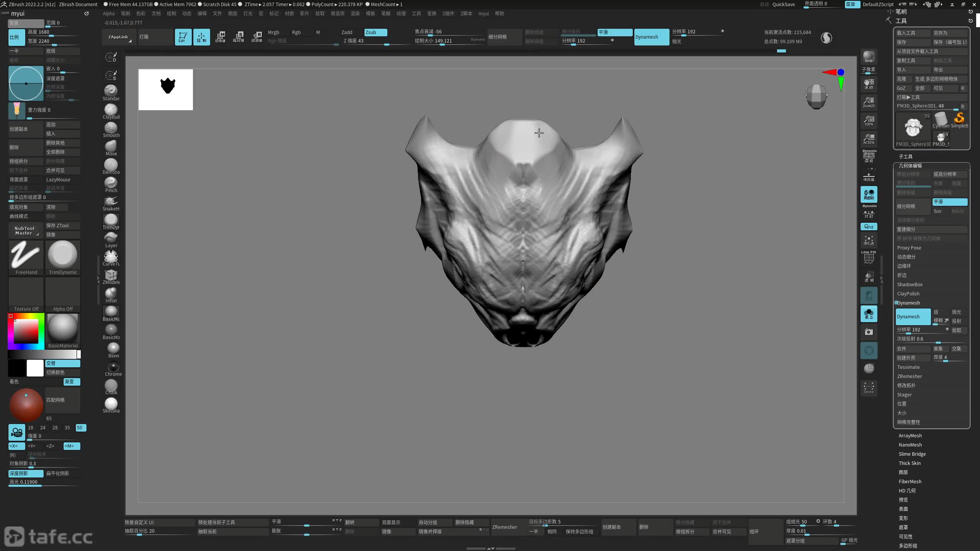The image size is (980, 551).
Task: Select the ClayBuildup brush icon
Action: (111, 110)
